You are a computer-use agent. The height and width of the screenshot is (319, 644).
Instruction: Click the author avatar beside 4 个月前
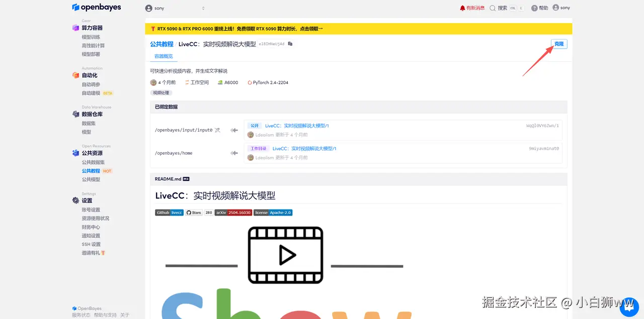pos(153,82)
